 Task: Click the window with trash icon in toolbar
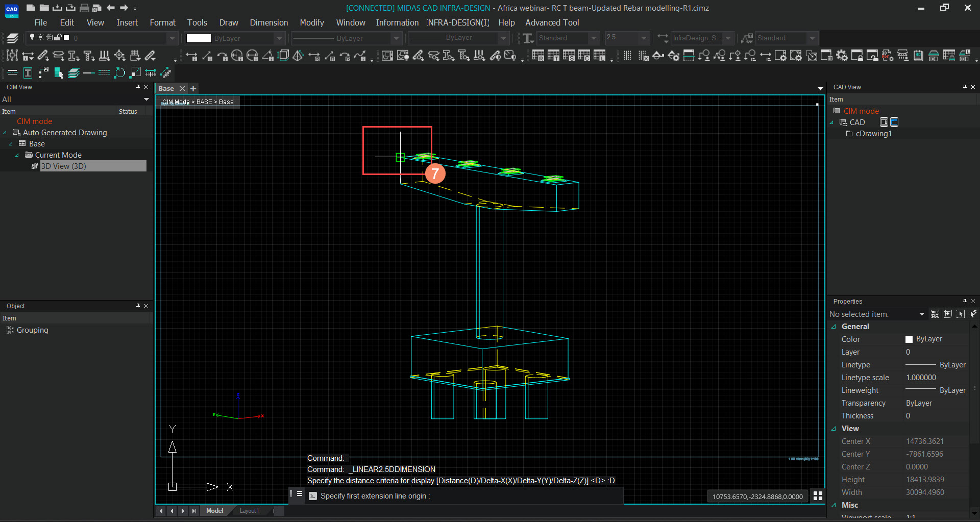826,56
